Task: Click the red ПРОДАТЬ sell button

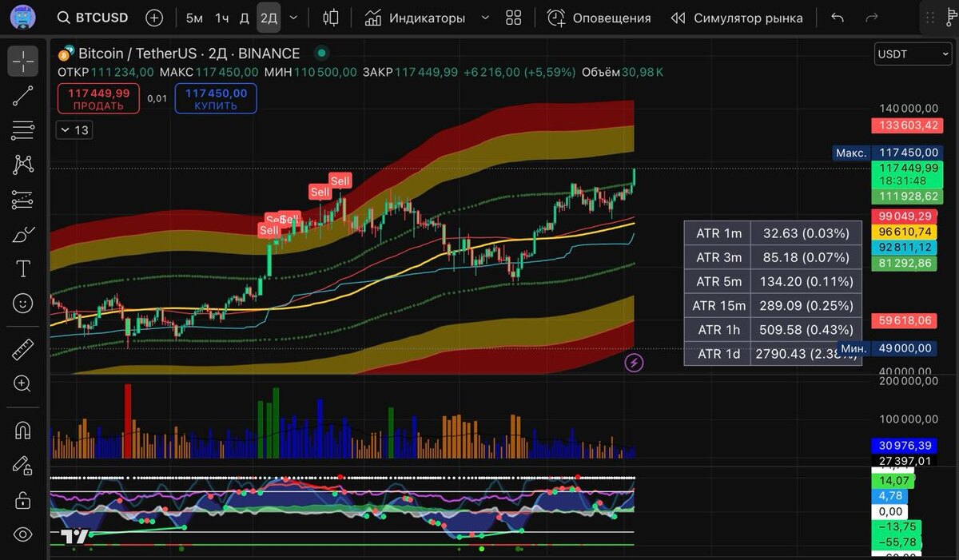Action: (x=98, y=98)
